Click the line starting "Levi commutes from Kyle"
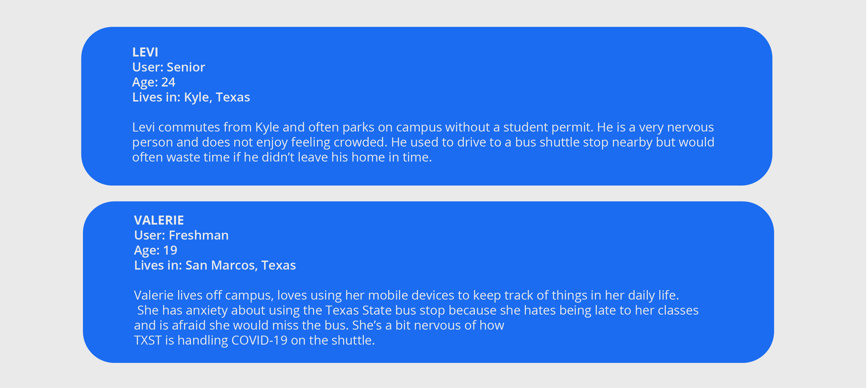This screenshot has width=868, height=388. coord(423,127)
